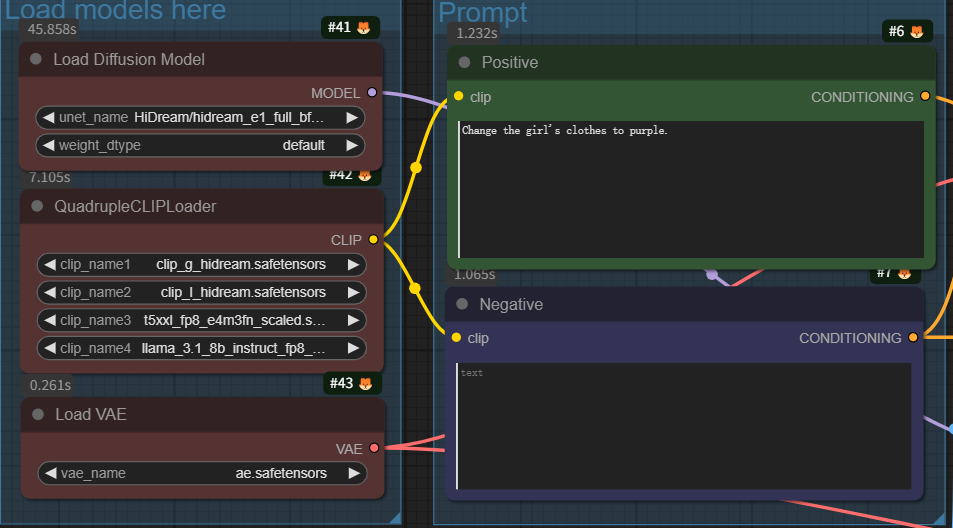Click the resize corner of Load models group
This screenshot has height=528, width=953.
click(x=395, y=518)
